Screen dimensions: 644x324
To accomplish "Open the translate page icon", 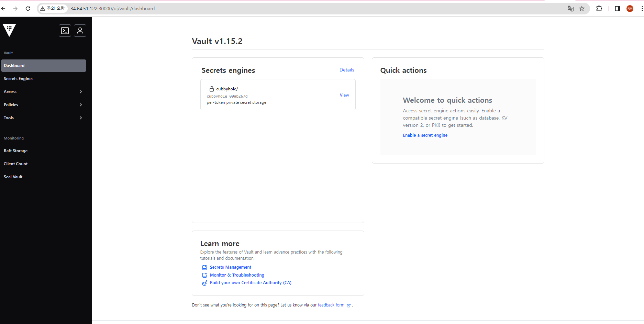I will (x=571, y=9).
